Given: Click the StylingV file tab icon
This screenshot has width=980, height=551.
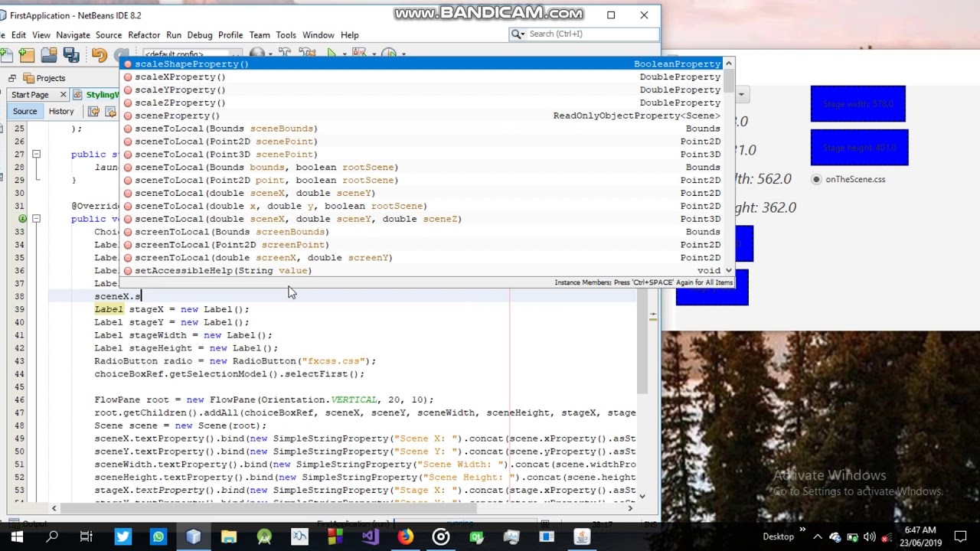Looking at the screenshot, I should pos(77,95).
